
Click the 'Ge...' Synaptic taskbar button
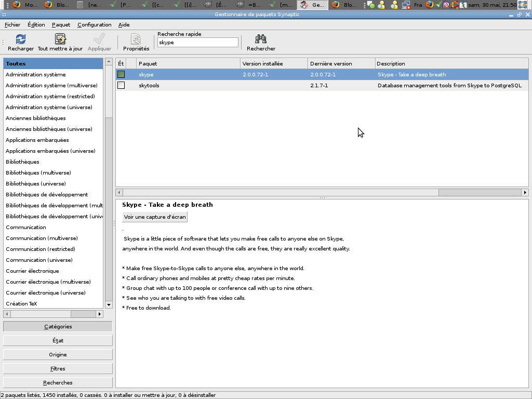[312, 5]
